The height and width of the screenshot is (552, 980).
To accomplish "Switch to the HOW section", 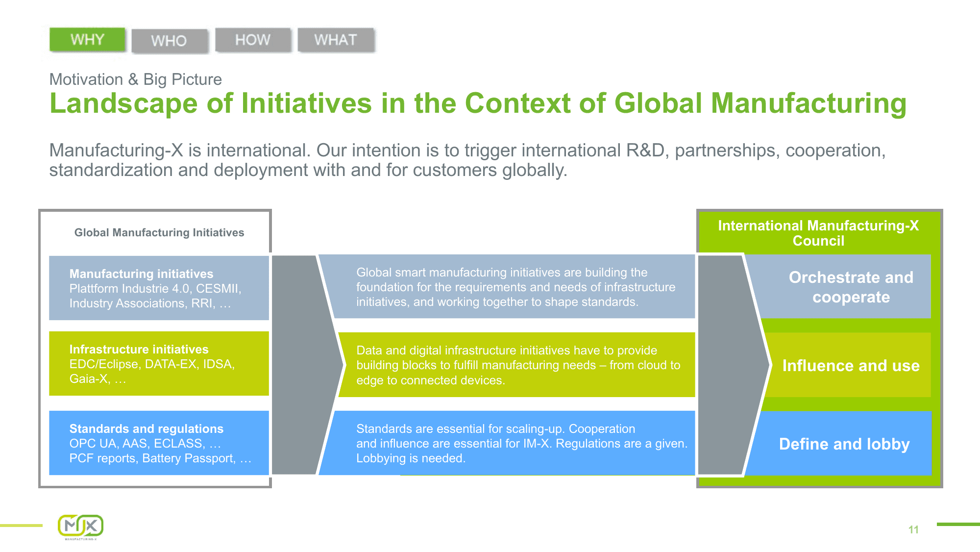I will point(252,40).
